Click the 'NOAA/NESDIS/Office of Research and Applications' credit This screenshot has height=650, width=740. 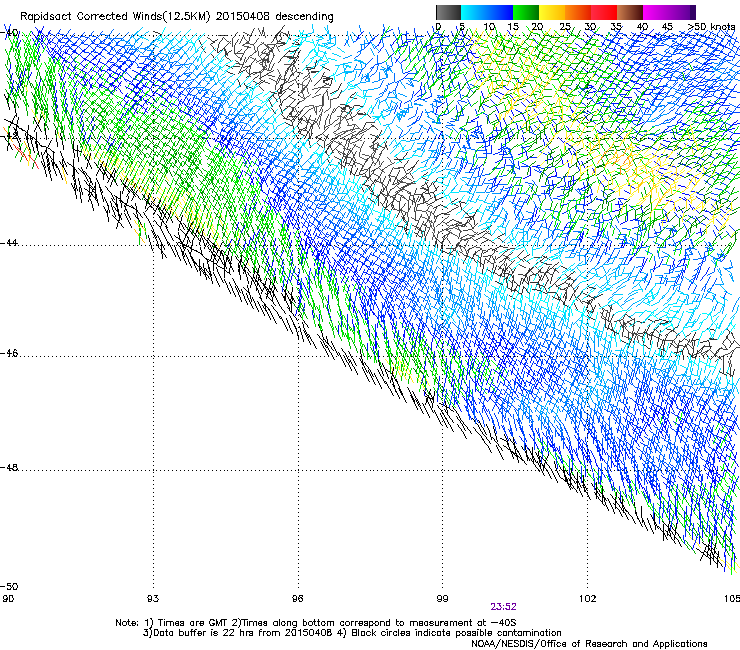(x=589, y=644)
